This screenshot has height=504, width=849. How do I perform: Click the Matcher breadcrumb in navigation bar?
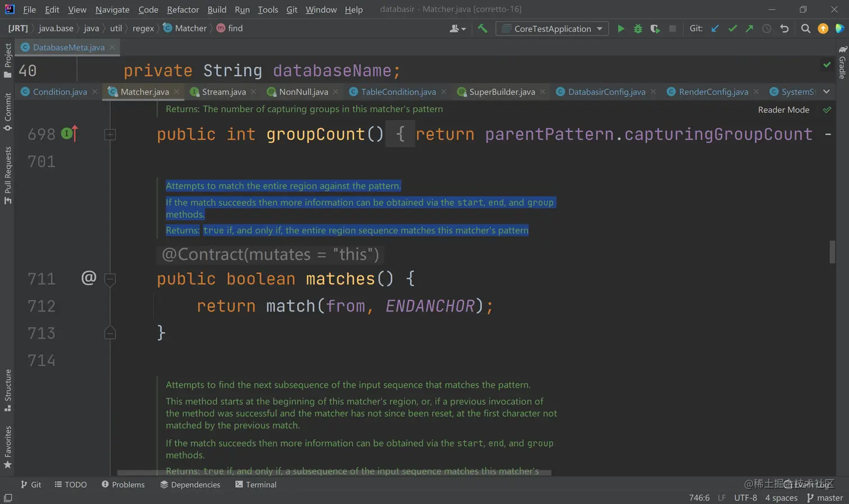[x=185, y=28]
